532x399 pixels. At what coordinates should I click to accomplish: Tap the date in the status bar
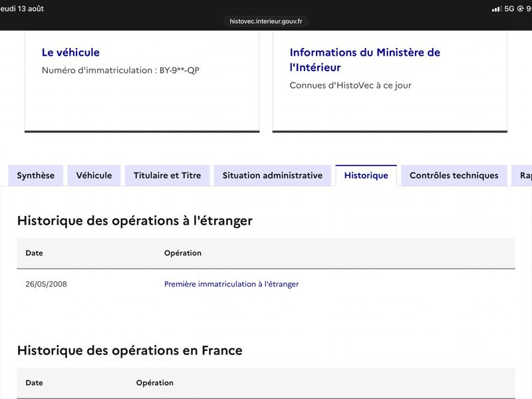click(22, 9)
